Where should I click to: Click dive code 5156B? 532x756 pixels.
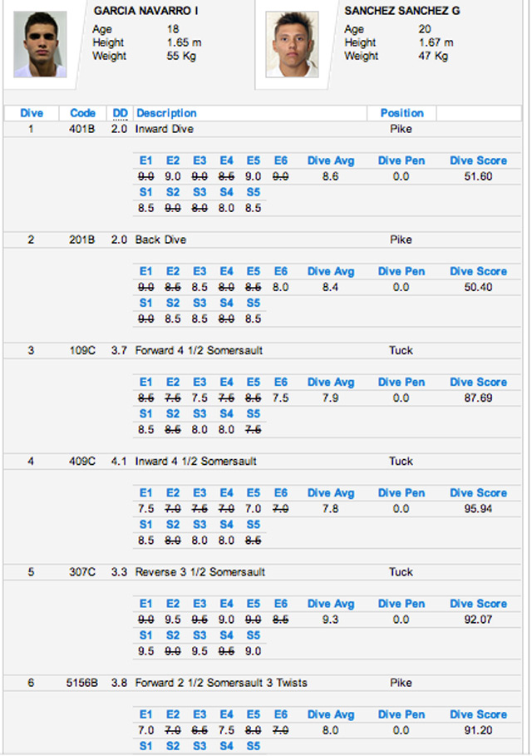pyautogui.click(x=82, y=683)
